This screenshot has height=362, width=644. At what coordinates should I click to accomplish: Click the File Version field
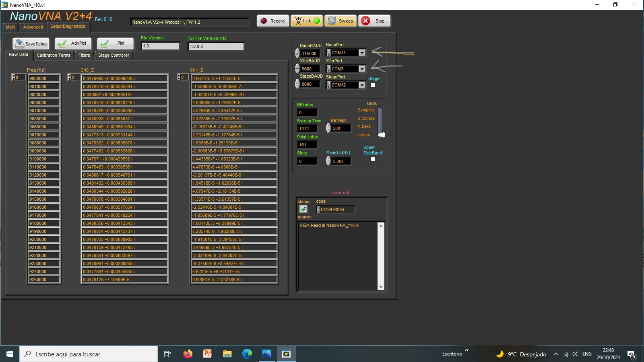(160, 46)
